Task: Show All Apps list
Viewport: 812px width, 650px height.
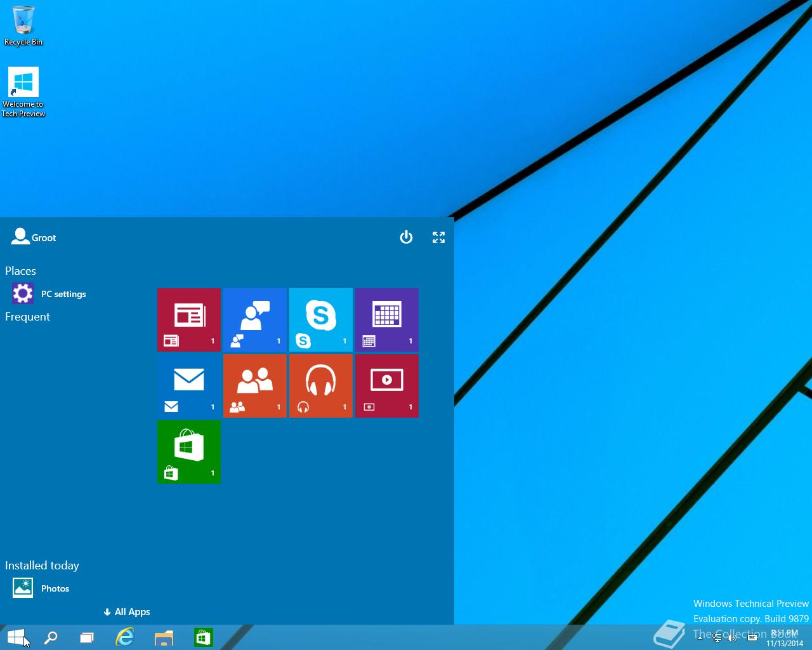Action: click(x=127, y=612)
